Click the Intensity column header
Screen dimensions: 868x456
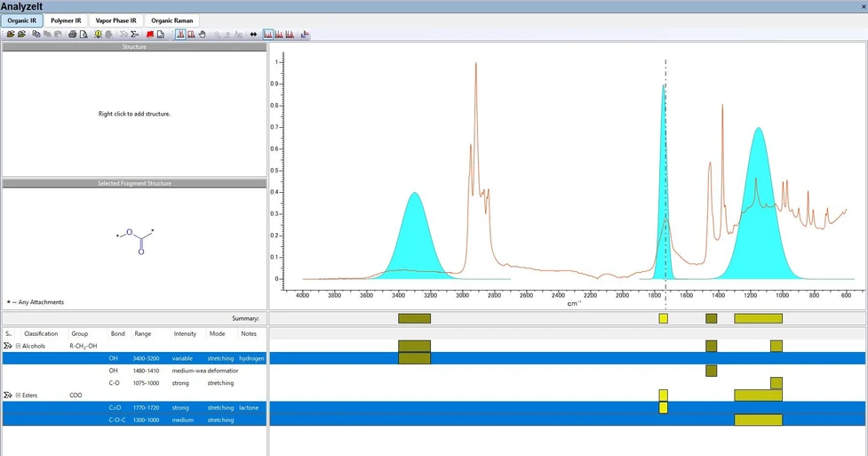[185, 333]
